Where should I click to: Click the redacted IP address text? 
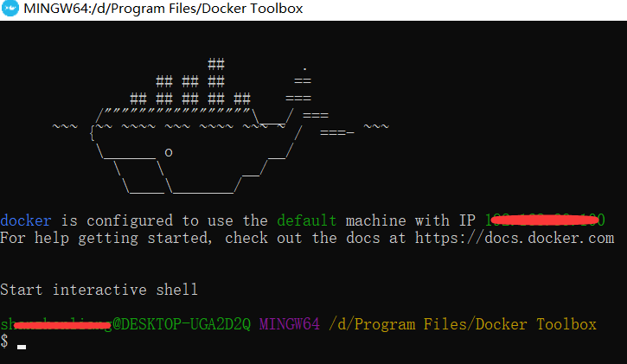(546, 220)
